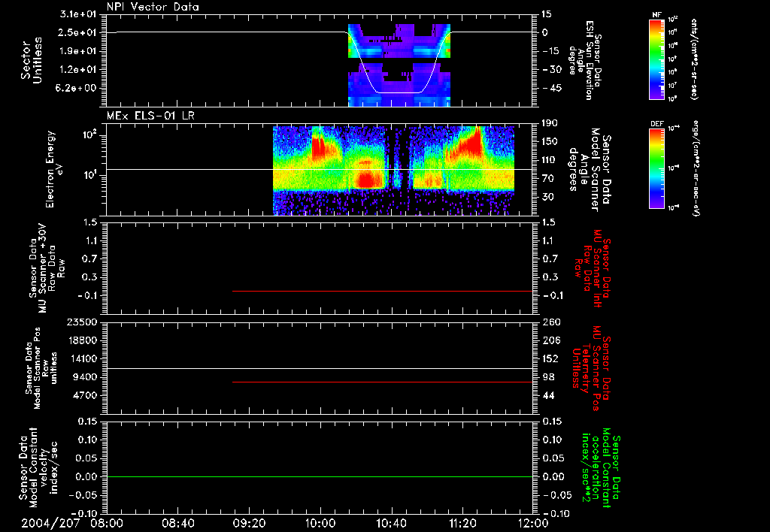Viewport: 770px width, 532px height.
Task: Click the 'Model Scanner Pos Raw unitless' axis label
Action: [x=41, y=368]
